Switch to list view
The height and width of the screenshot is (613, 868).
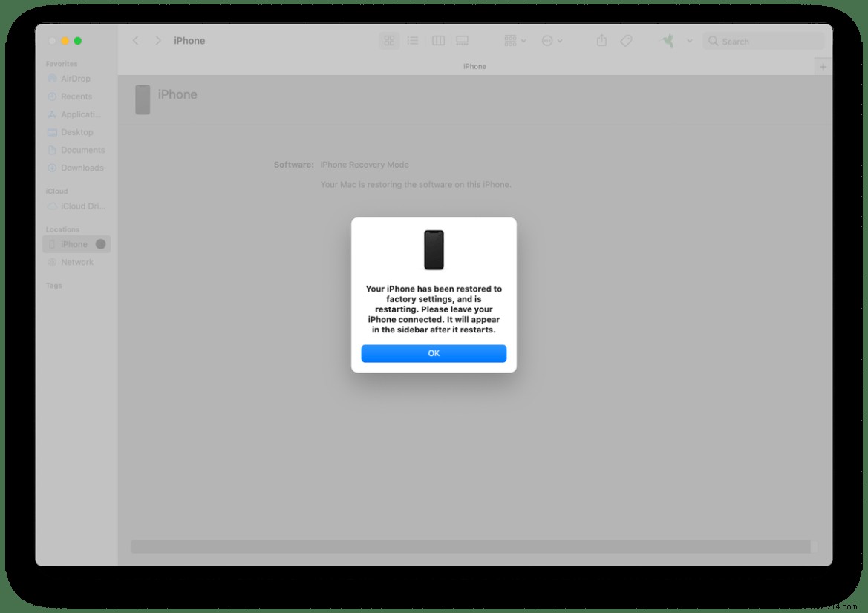tap(413, 40)
